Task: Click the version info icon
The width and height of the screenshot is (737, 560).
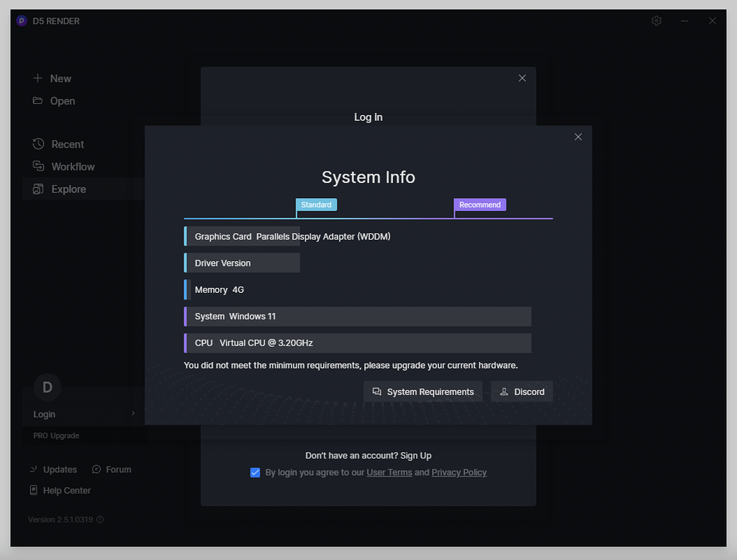Action: (x=100, y=520)
